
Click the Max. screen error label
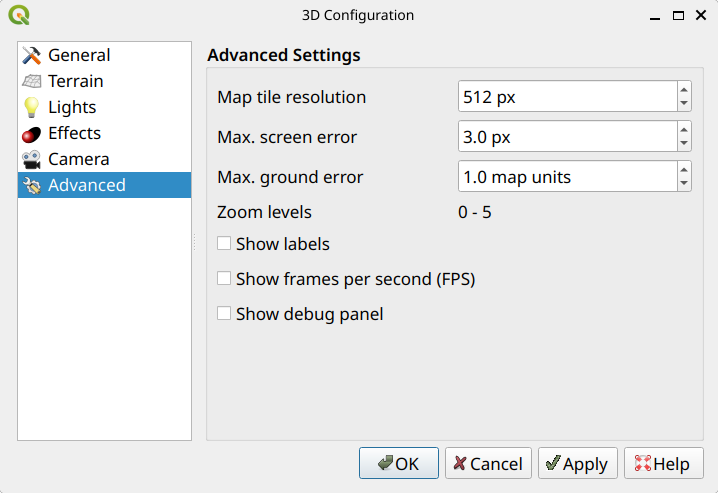click(x=287, y=137)
